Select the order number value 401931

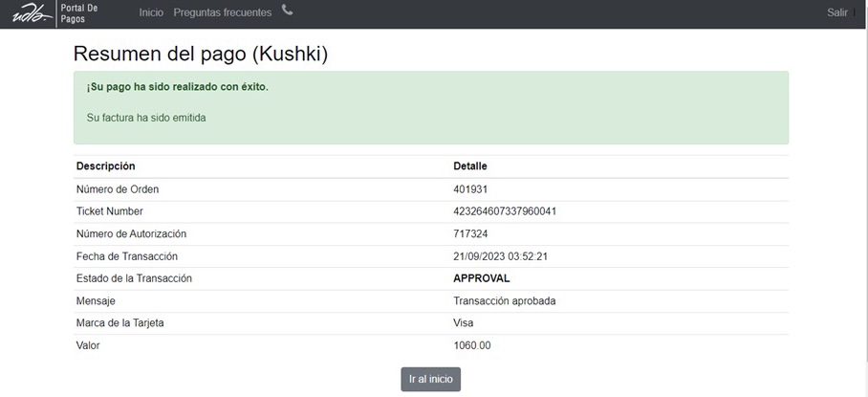[470, 189]
